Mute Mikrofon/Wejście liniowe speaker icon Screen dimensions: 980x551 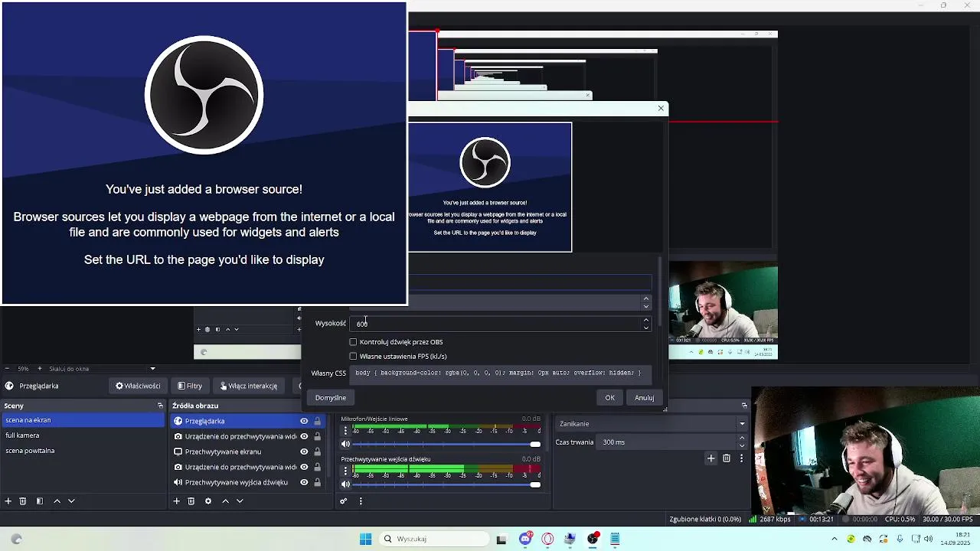345,444
